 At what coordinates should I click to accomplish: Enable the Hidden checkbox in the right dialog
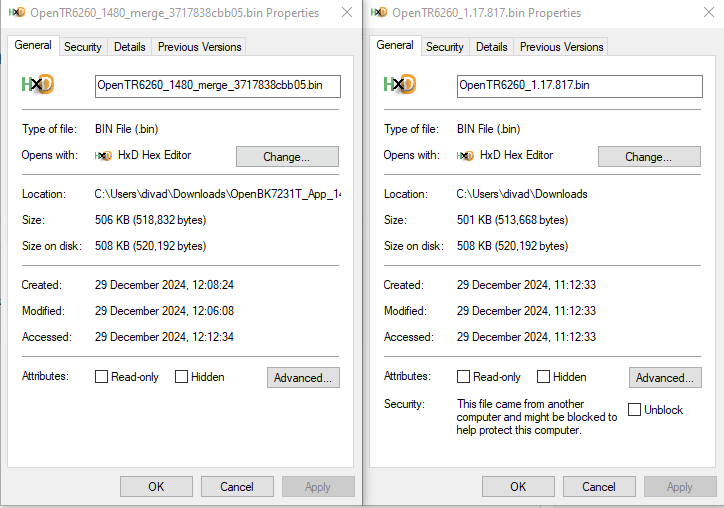[x=543, y=377]
